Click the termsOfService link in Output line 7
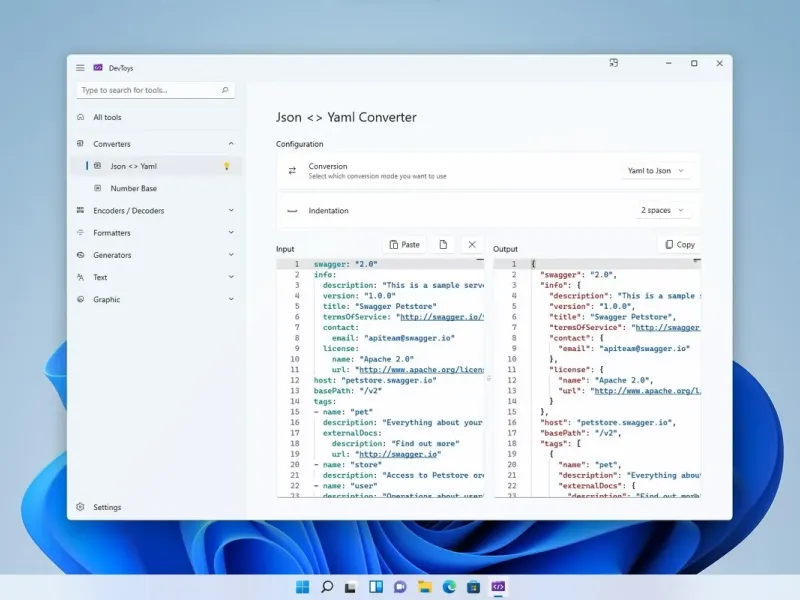Image resolution: width=800 pixels, height=600 pixels. tap(668, 328)
